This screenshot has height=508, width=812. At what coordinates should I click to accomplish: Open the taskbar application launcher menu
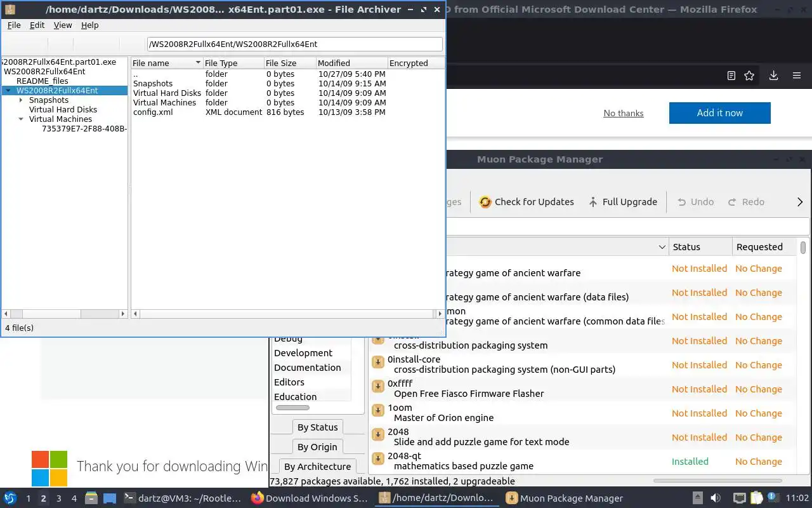click(x=10, y=498)
